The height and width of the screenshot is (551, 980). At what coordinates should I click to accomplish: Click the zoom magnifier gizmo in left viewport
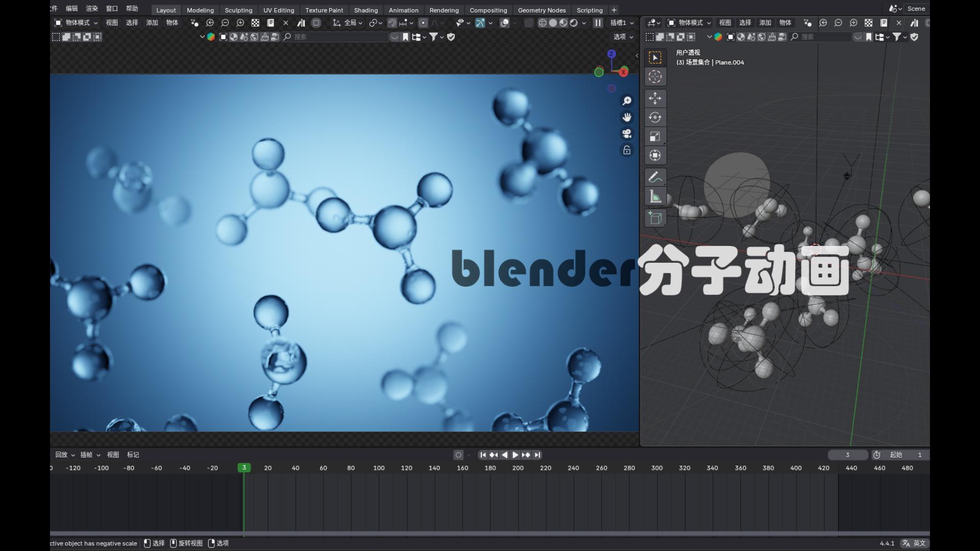[627, 101]
